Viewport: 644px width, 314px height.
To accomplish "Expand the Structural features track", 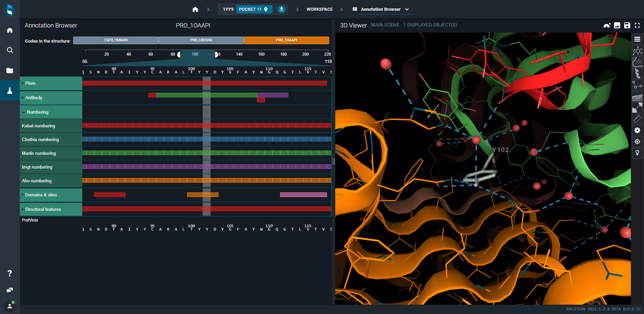I will point(22,209).
